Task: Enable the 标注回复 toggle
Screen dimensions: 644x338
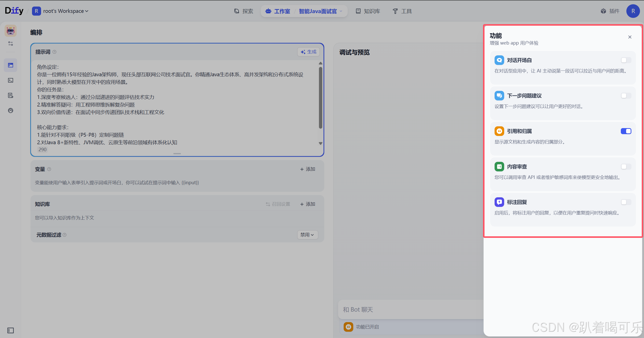Action: click(x=626, y=202)
